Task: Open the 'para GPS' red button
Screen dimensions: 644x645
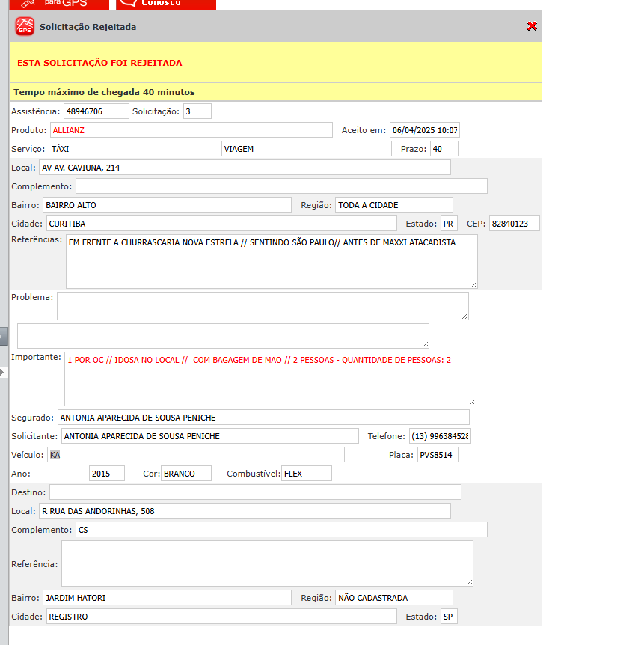Action: tap(59, 4)
